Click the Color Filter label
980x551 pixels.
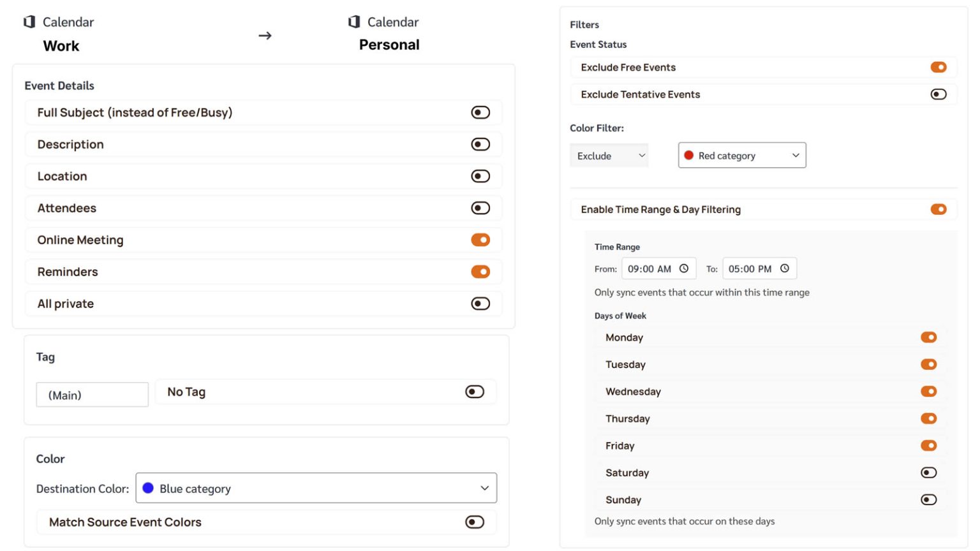[x=597, y=128]
